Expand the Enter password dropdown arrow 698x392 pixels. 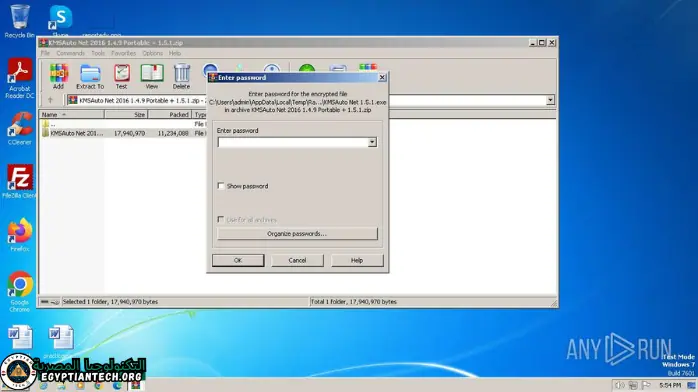coord(372,142)
